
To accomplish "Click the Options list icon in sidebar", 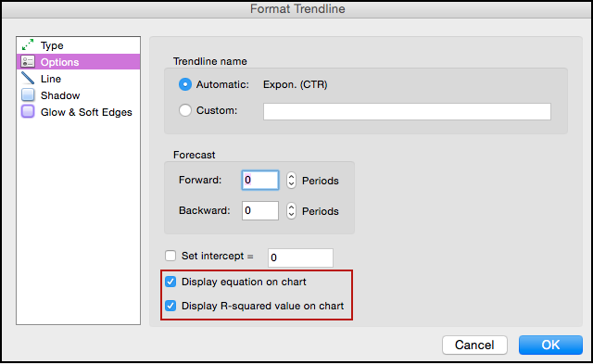I will 28,62.
